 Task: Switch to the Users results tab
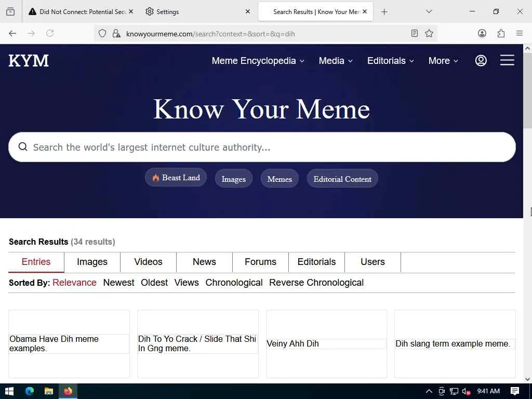[373, 262]
